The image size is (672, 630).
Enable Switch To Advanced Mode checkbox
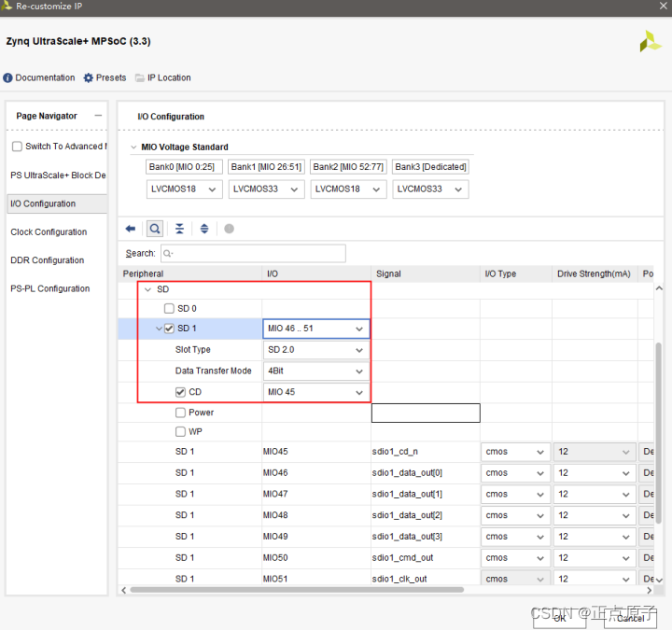tap(17, 147)
